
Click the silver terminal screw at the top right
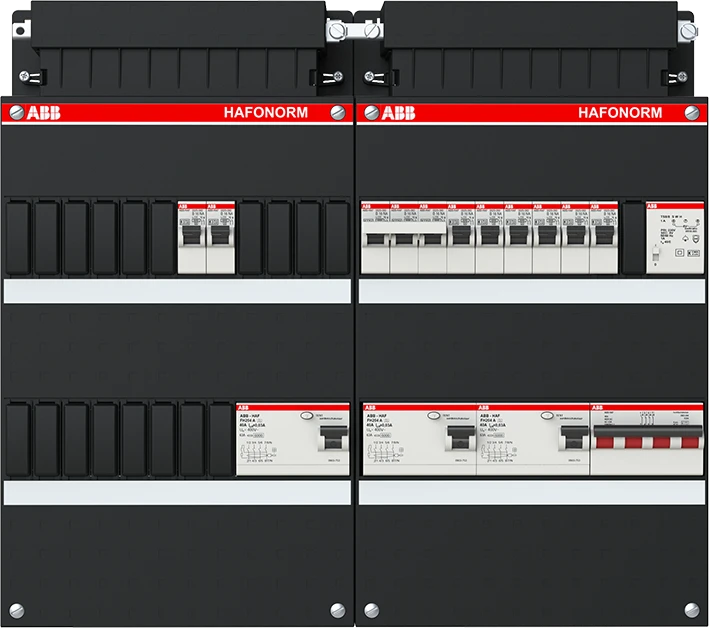tap(686, 34)
